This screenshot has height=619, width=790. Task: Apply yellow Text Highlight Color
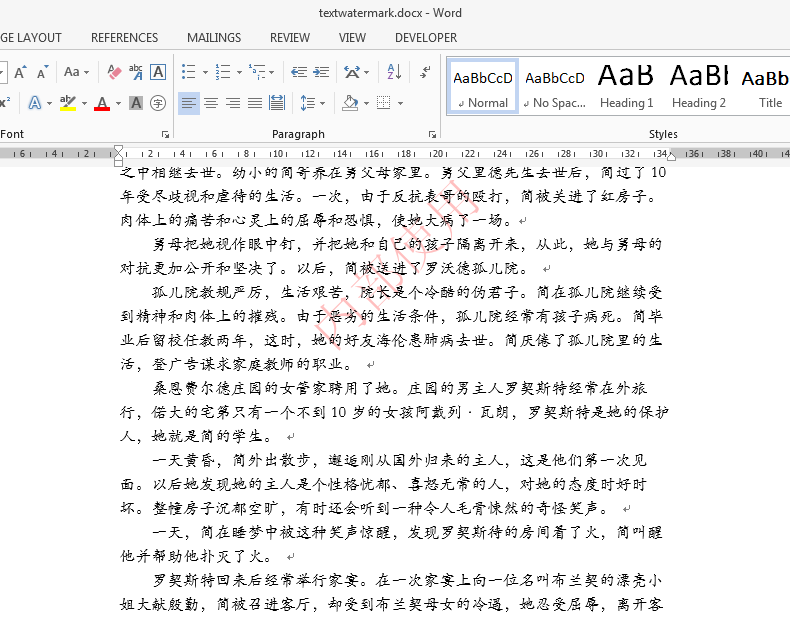[68, 103]
